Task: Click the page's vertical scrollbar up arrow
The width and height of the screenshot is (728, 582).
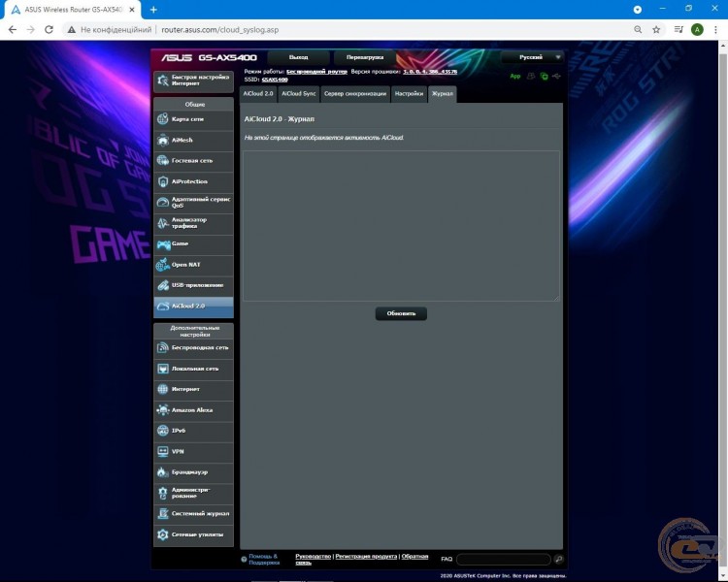Action: (723, 46)
